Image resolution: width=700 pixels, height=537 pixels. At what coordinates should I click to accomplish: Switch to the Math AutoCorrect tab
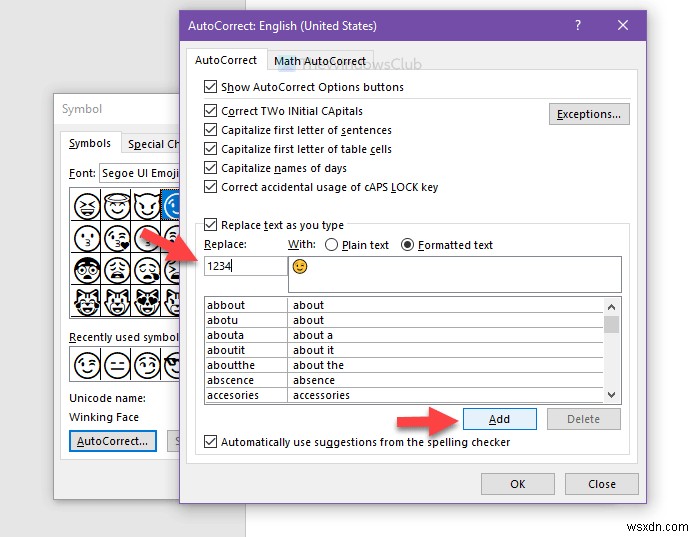pyautogui.click(x=320, y=61)
